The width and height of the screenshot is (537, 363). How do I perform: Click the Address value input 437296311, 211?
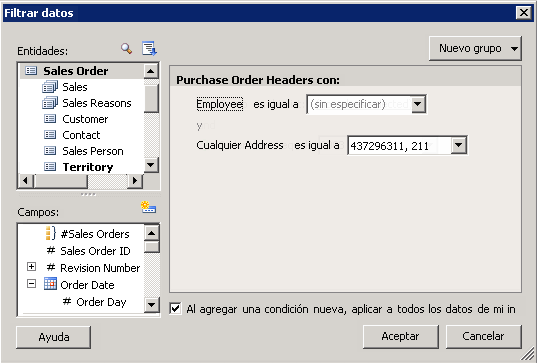click(x=399, y=146)
